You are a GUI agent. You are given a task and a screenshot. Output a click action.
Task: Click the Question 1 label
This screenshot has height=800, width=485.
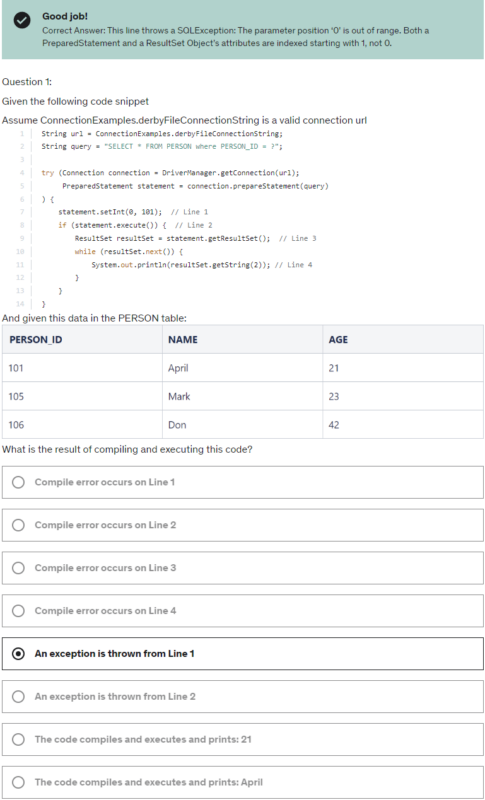[27, 82]
